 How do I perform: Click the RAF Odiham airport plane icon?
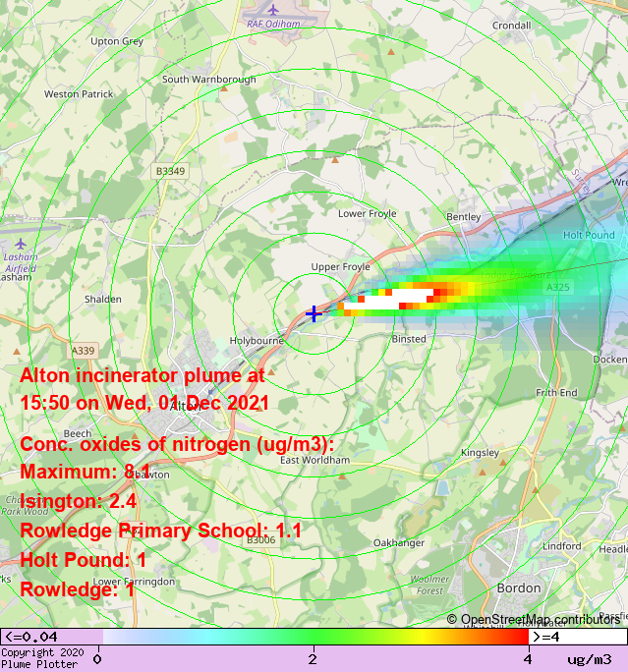pos(272,10)
